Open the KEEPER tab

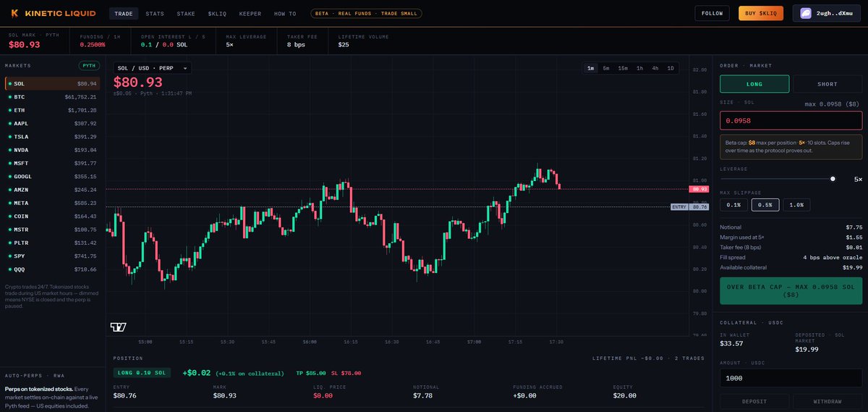point(250,13)
